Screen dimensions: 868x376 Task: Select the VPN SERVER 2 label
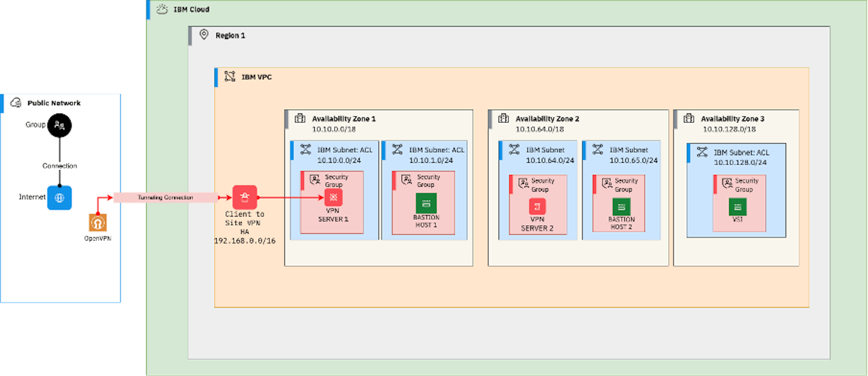point(538,224)
